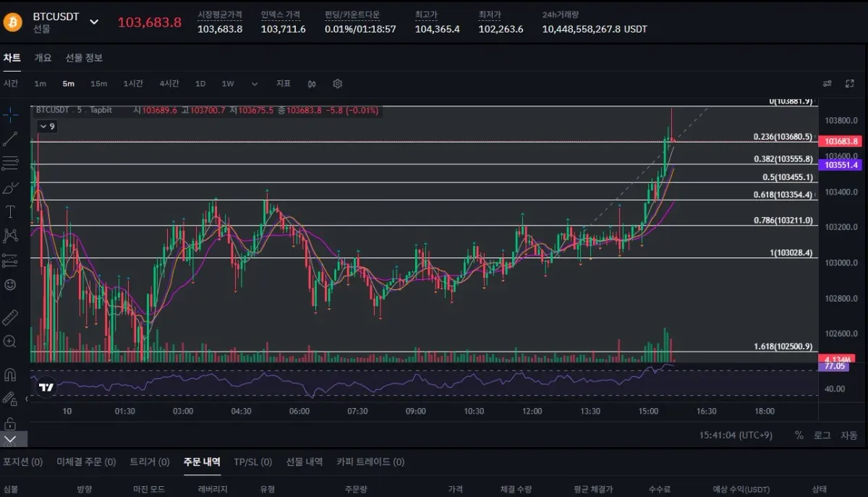The height and width of the screenshot is (497, 868).
Task: Expand more timeframes chevron
Action: pyautogui.click(x=255, y=84)
